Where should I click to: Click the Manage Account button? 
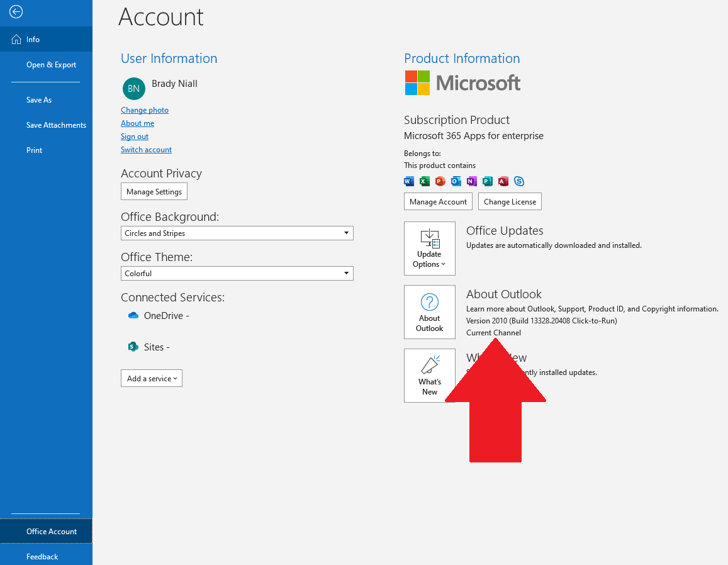pos(439,201)
